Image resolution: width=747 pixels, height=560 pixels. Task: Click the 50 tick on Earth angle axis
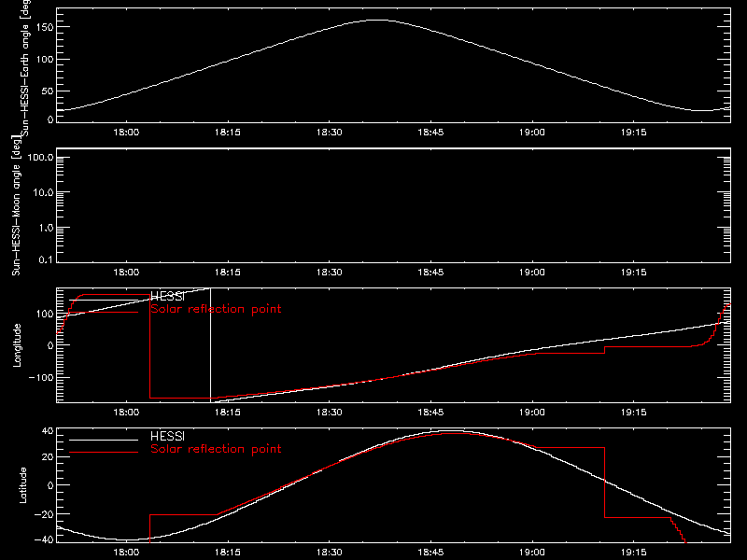[x=48, y=91]
